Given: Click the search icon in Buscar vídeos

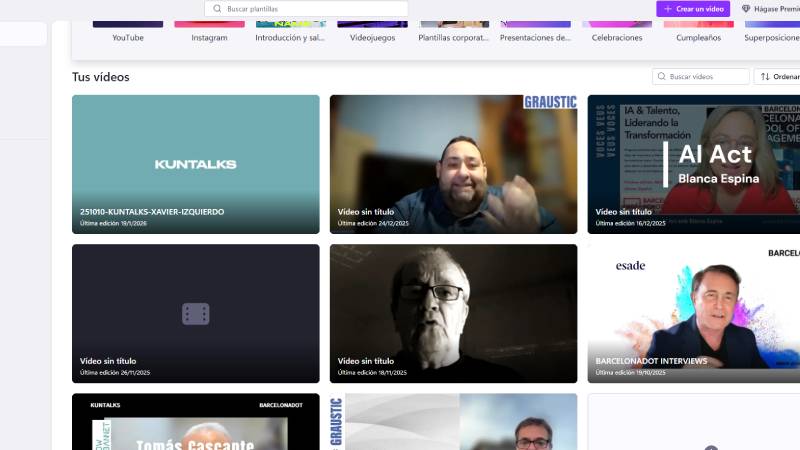Looking at the screenshot, I should point(662,76).
